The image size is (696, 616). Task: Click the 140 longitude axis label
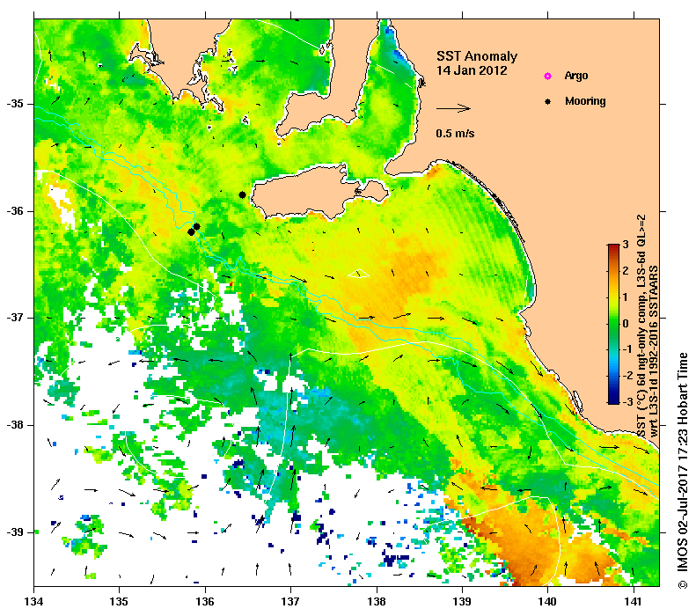coord(547,602)
